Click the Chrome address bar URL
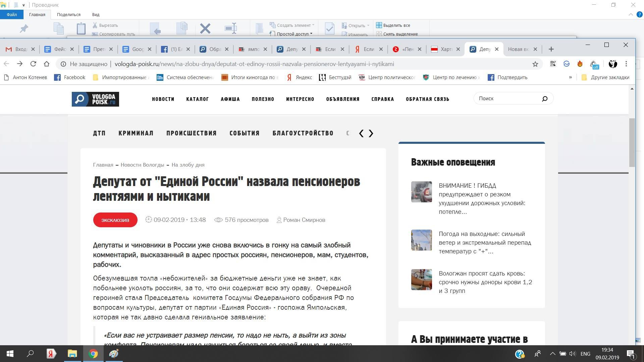The image size is (644, 362). coord(254,64)
